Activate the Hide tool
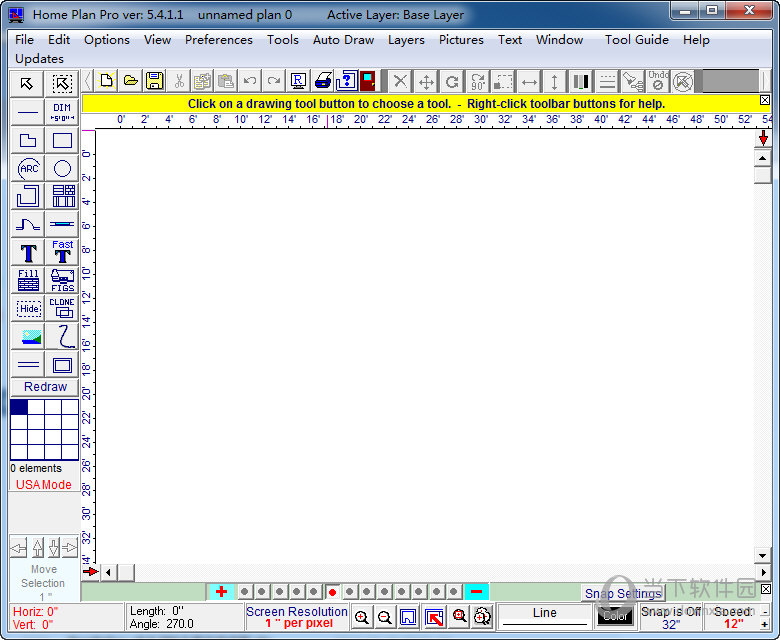 pyautogui.click(x=27, y=308)
